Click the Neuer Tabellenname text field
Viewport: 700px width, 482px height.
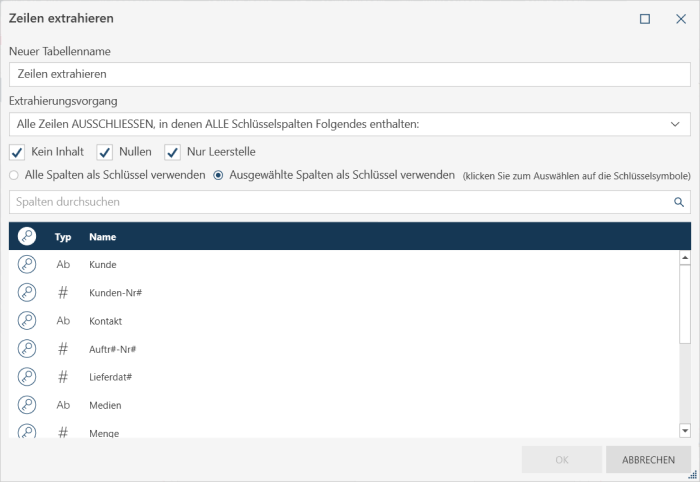349,73
